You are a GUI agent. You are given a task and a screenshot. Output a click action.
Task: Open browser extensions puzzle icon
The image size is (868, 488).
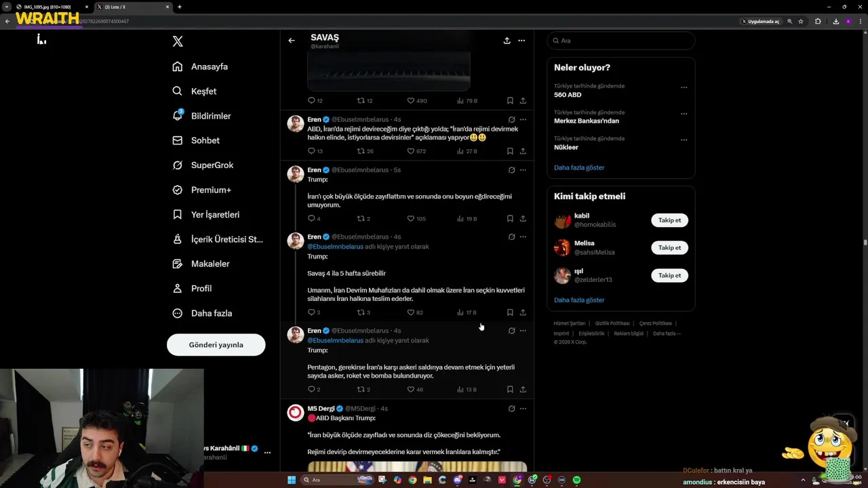818,21
